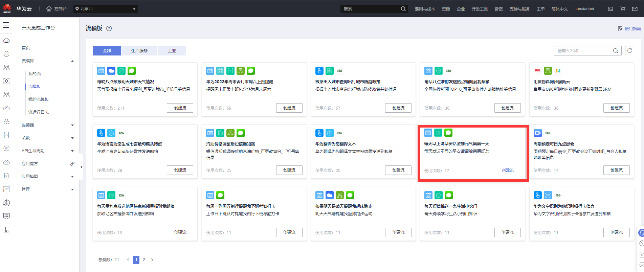This screenshot has height=272, width=644.
Task: Click the 126 icon in 根据出入城市查询出行城市防疫政策 card
Action: [340, 71]
